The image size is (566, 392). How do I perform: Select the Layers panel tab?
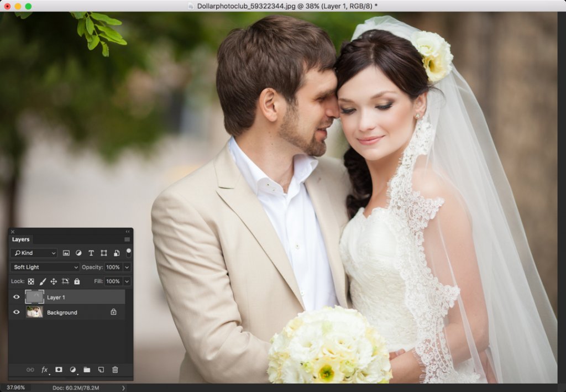click(21, 239)
